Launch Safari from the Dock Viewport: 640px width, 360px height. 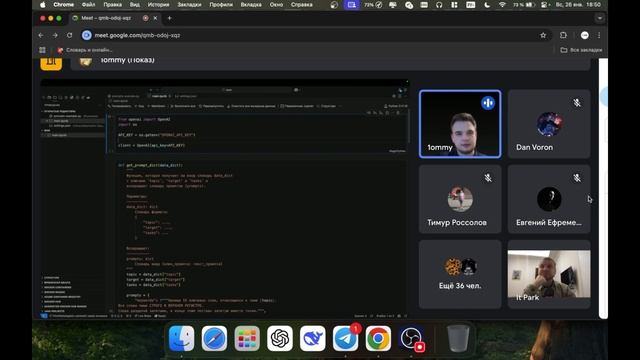[x=214, y=338]
